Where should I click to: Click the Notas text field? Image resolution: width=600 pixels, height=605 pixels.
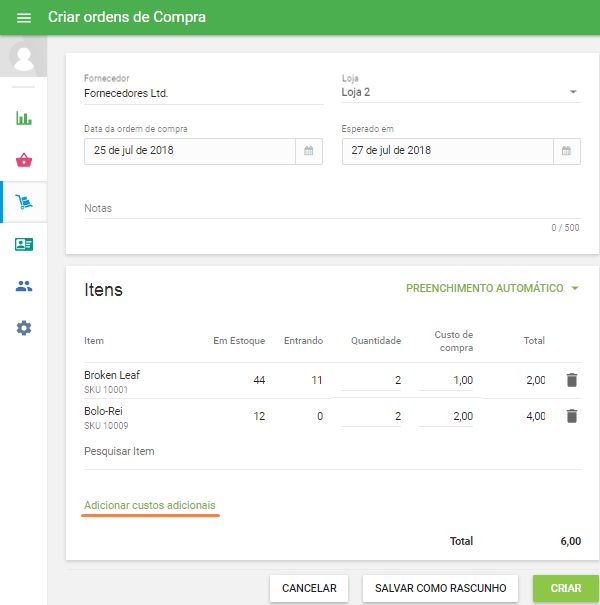(x=332, y=208)
